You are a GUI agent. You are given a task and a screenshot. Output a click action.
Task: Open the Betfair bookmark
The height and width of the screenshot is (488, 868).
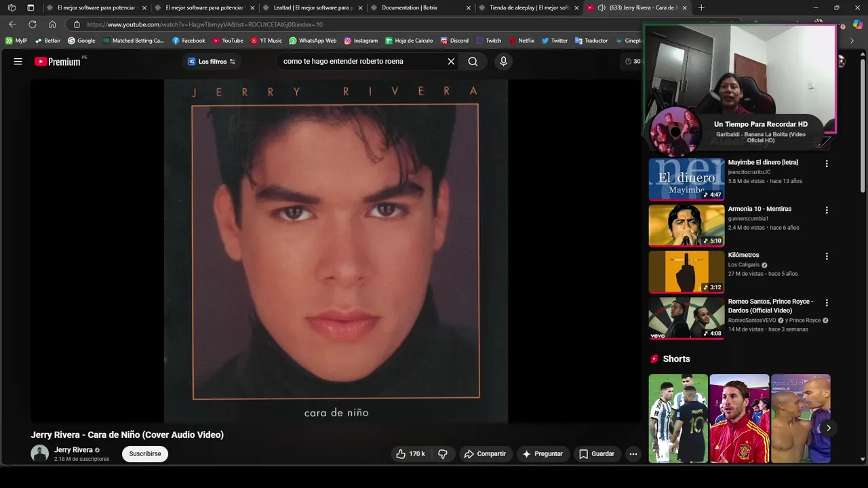[47, 41]
